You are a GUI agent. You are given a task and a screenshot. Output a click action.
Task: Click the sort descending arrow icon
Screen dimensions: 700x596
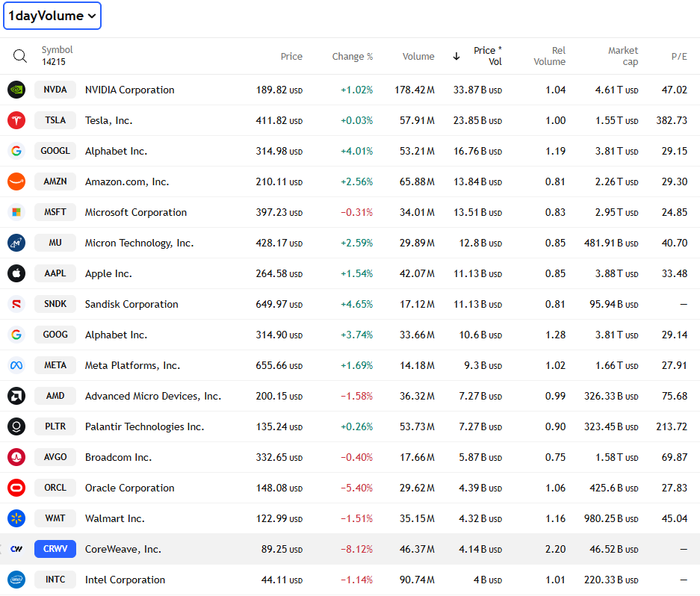pos(456,56)
